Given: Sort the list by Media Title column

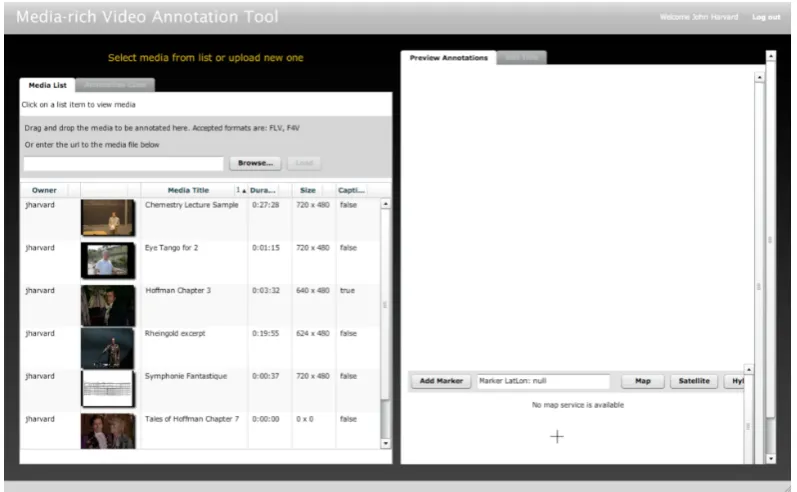Looking at the screenshot, I should coord(188,190).
